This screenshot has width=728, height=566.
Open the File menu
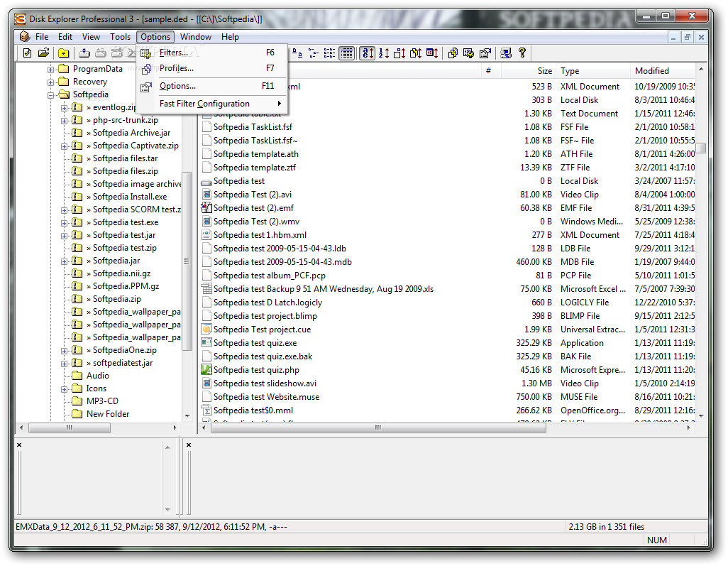[42, 37]
